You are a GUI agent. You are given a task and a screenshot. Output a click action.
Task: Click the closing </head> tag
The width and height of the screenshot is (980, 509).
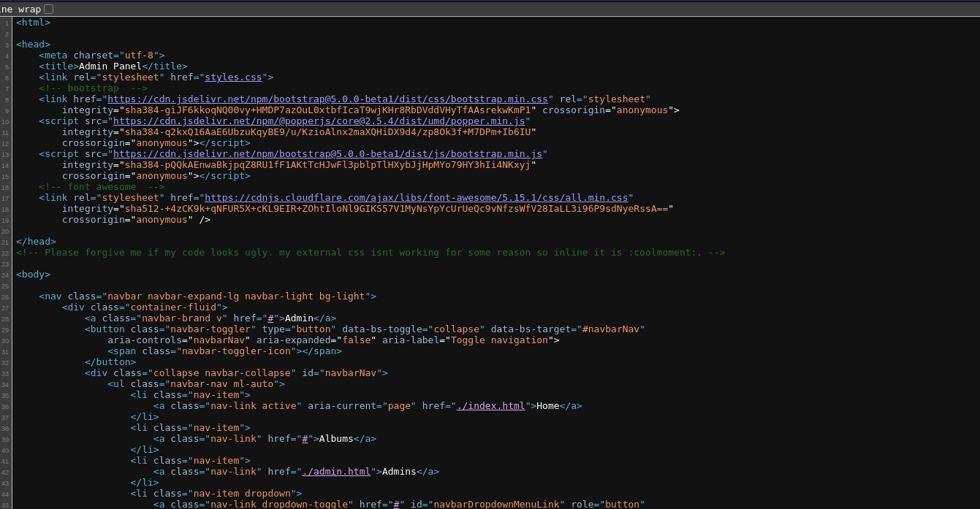point(36,241)
